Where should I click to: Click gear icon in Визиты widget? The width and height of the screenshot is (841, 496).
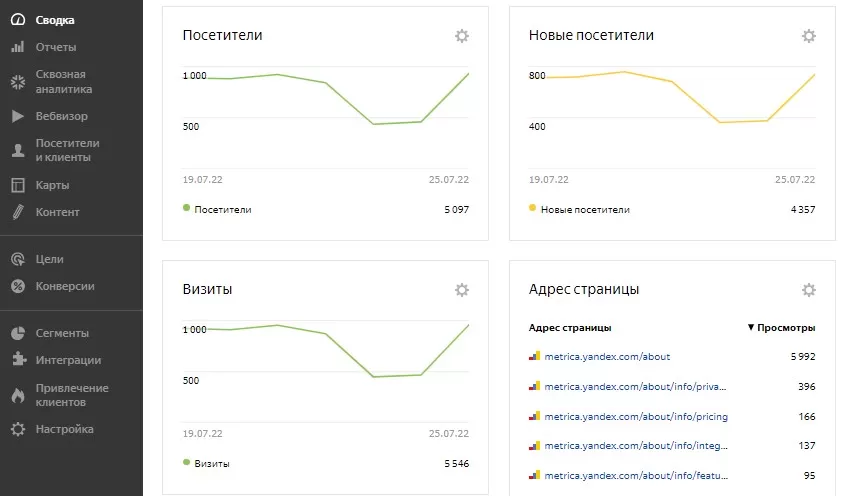(461, 290)
